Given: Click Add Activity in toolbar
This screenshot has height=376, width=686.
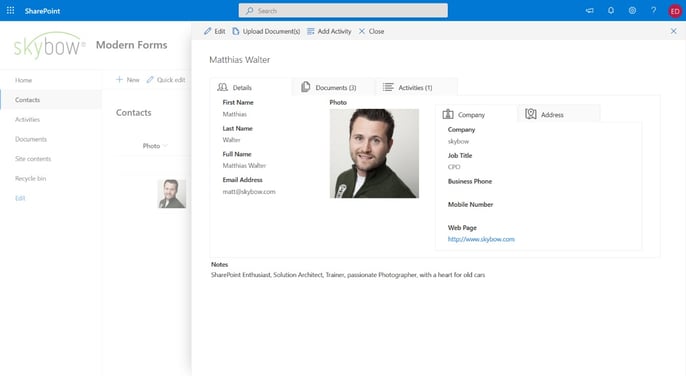Looking at the screenshot, I should click(x=329, y=31).
